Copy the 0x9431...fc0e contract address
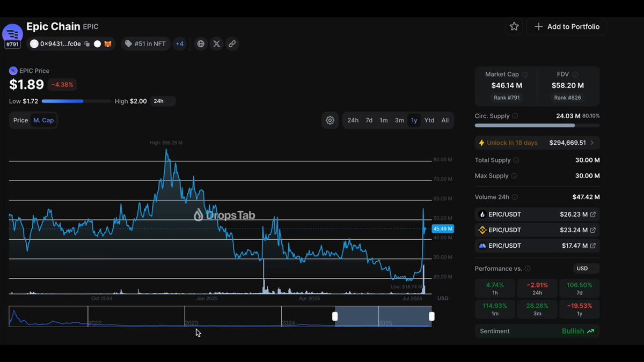 pos(87,44)
